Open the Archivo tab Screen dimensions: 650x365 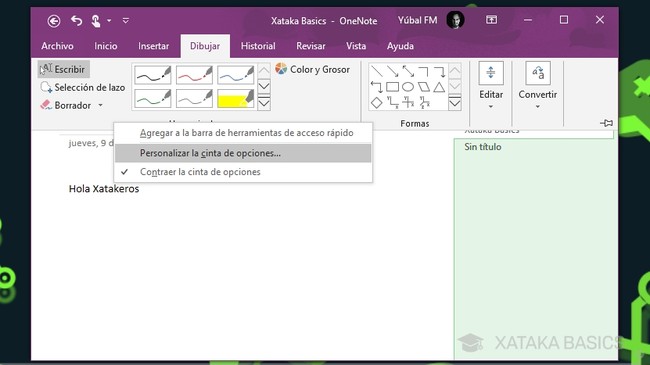(x=57, y=46)
